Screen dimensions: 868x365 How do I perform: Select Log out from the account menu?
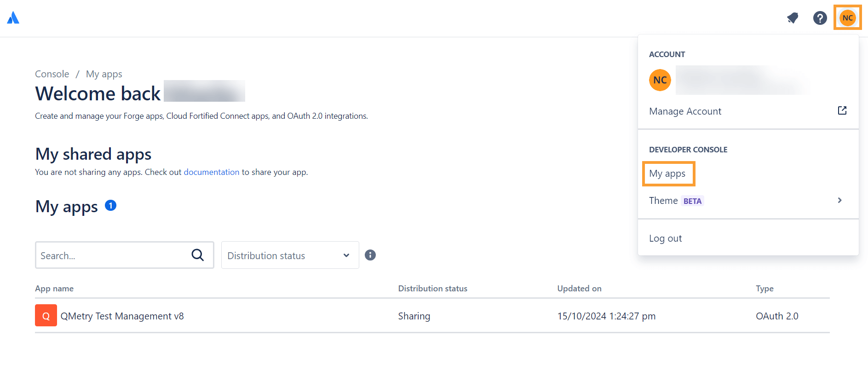point(665,238)
